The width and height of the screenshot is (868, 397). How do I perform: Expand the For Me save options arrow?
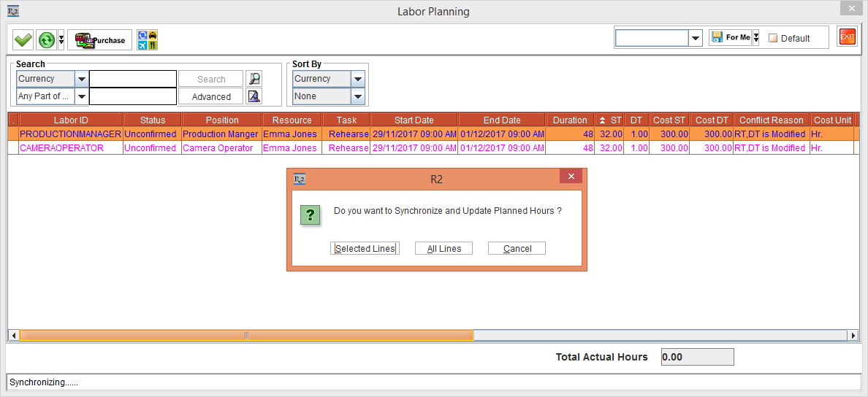[755, 38]
